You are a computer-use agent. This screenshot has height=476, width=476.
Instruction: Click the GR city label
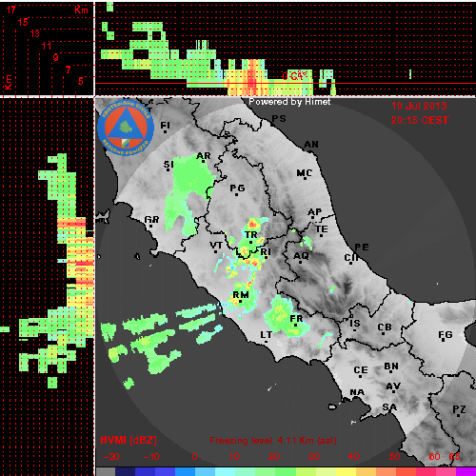point(151,219)
